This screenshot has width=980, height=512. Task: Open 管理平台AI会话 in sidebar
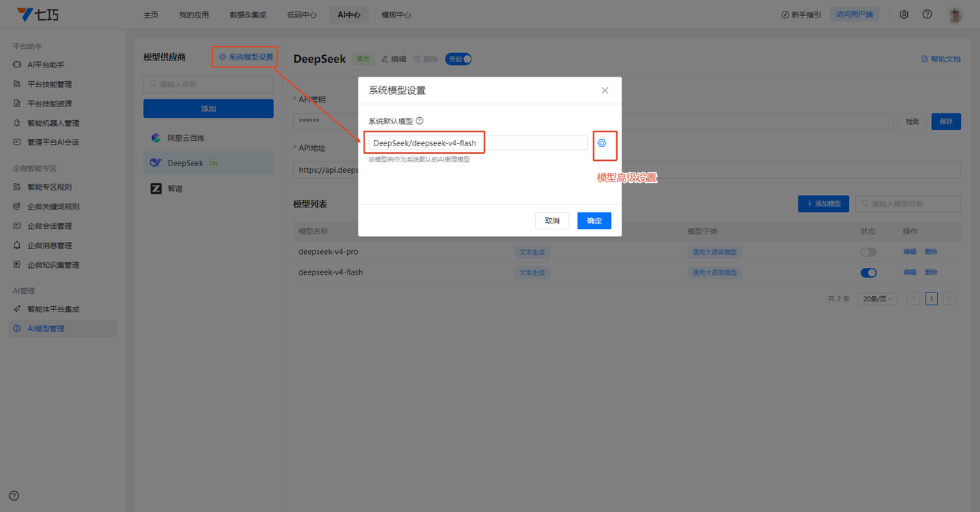pyautogui.click(x=63, y=142)
